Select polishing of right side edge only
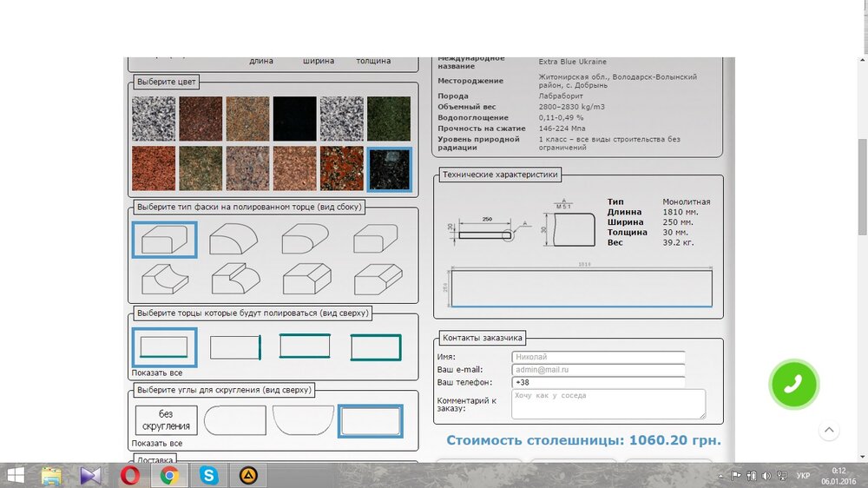 pyautogui.click(x=235, y=347)
